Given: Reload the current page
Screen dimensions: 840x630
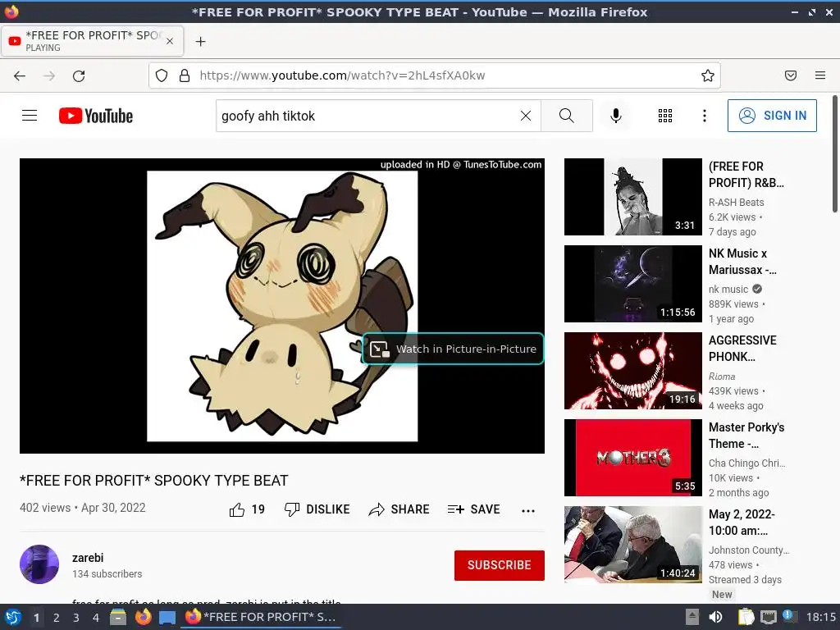Looking at the screenshot, I should coord(79,76).
